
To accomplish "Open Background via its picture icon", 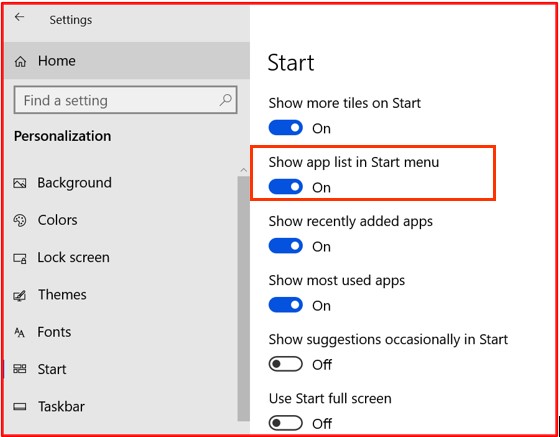I will click(20, 183).
